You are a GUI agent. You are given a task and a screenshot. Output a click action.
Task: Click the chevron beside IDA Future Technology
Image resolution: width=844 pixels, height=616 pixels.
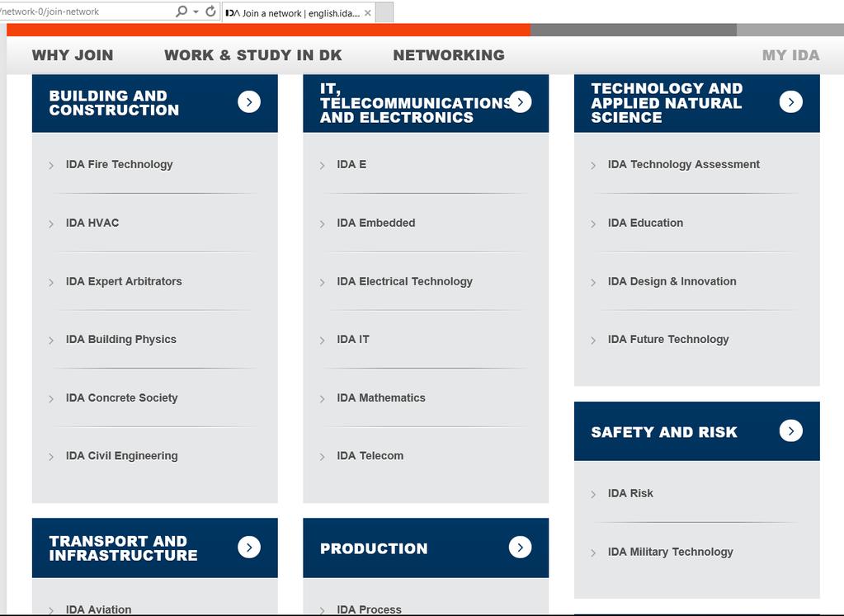593,341
